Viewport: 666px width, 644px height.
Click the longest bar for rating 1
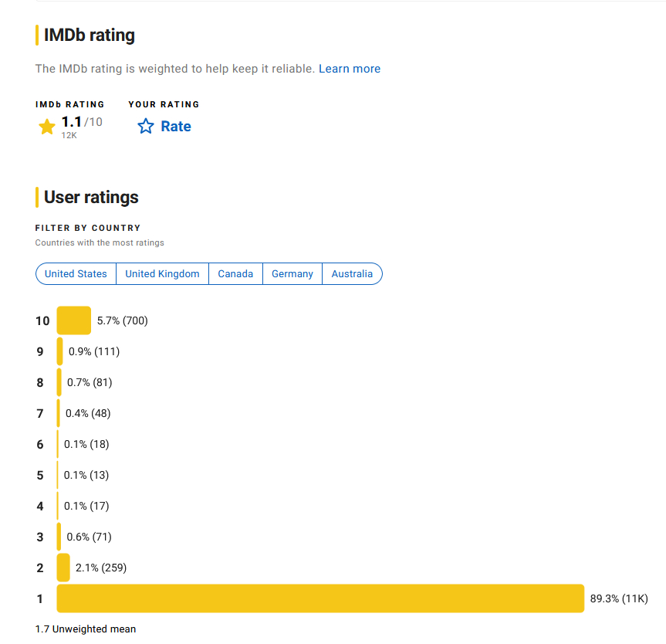point(320,598)
